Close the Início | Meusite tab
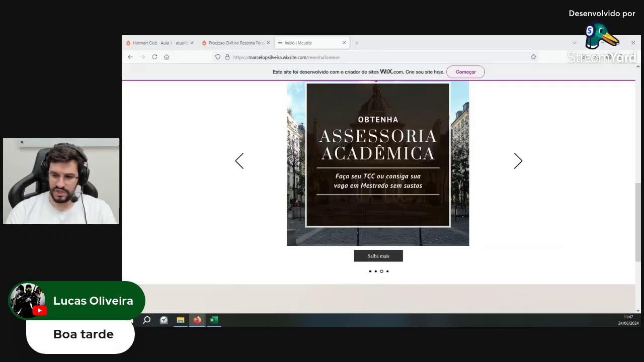Screen dimensions: 644x362 [344, 43]
